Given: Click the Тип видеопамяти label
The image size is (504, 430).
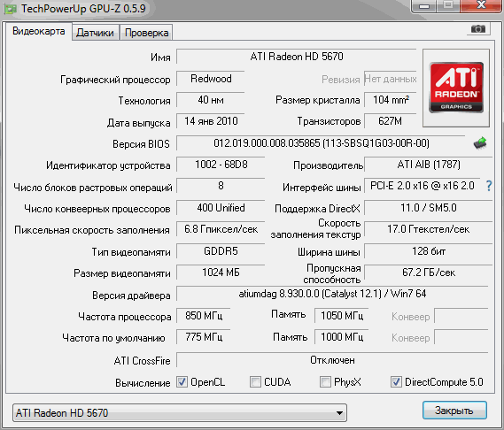Looking at the screenshot, I should (131, 252).
